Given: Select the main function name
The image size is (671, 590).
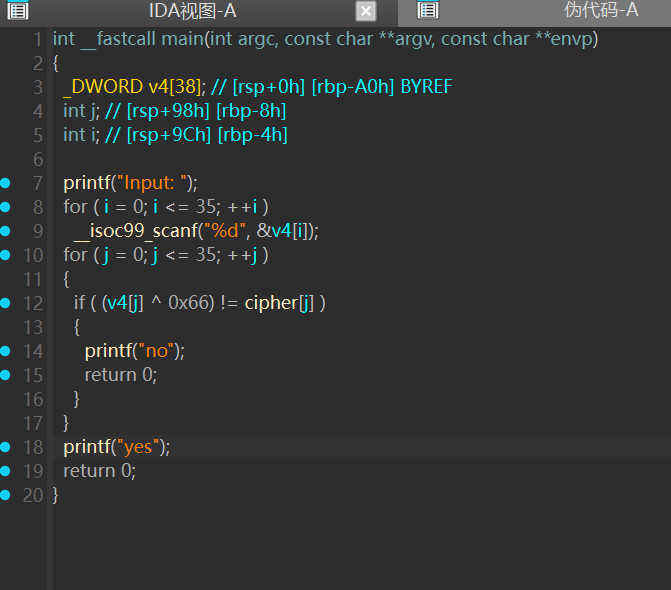Looking at the screenshot, I should pos(183,39).
